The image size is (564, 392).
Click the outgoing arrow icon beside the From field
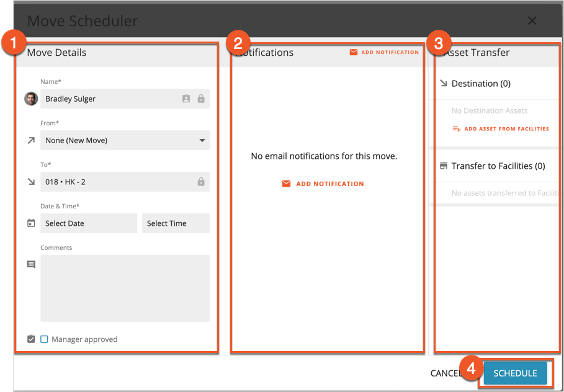click(31, 140)
